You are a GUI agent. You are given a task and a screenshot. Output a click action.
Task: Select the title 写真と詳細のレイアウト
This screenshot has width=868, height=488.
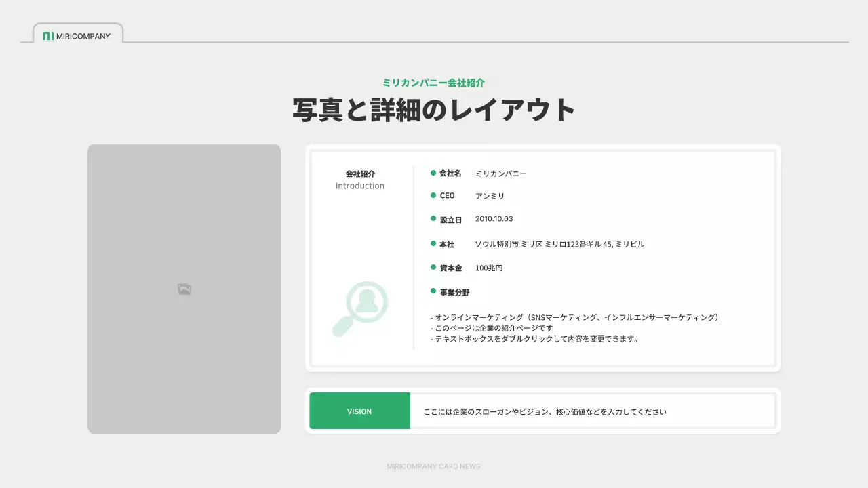point(433,108)
